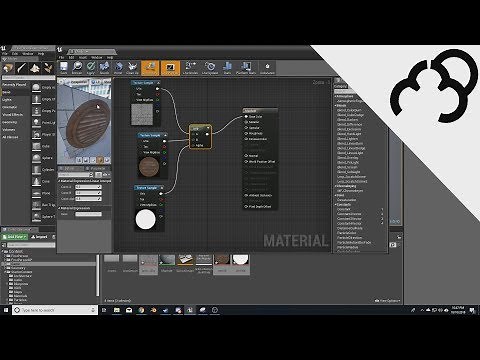The width and height of the screenshot is (480, 360).
Task: Toggle the highlighted Connectors toolbar button
Action: pos(150,68)
